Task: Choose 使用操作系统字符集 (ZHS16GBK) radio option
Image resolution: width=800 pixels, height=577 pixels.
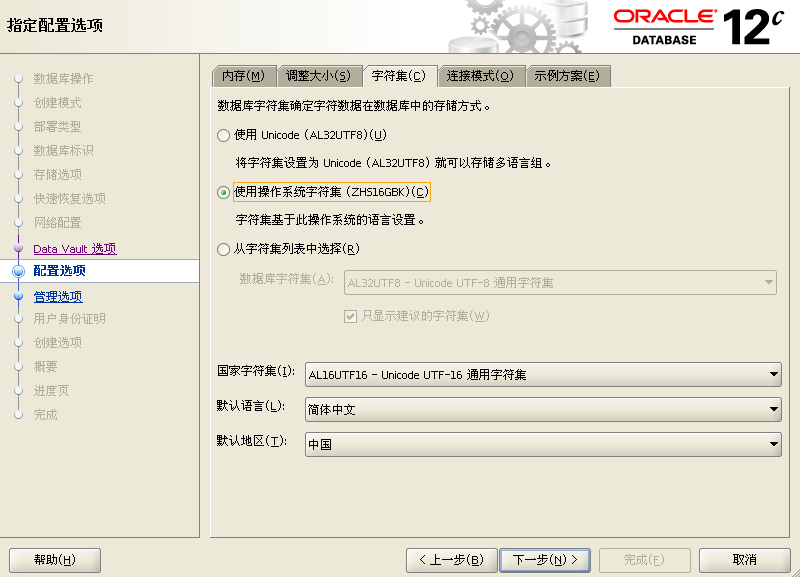Action: [x=223, y=192]
